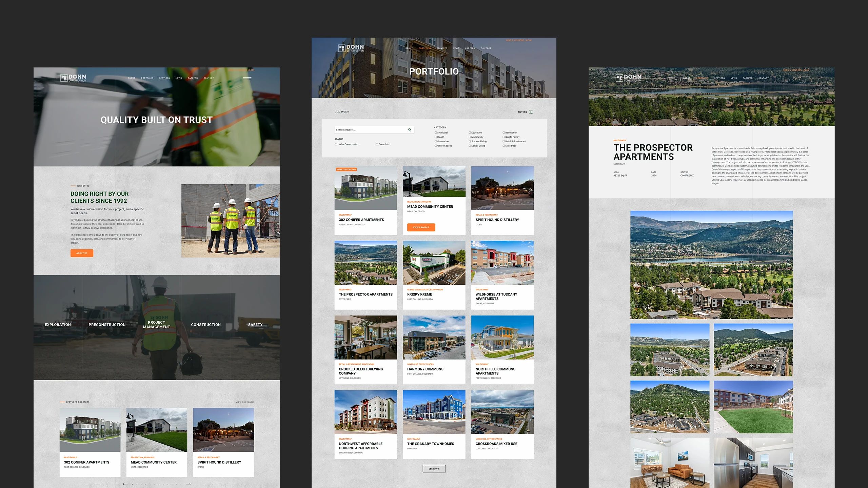The image size is (868, 488).
Task: Open Careers in portfolio page navigation
Action: [470, 48]
